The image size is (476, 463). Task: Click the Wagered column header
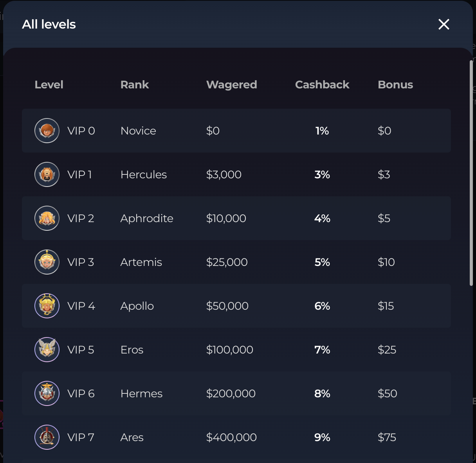point(232,84)
